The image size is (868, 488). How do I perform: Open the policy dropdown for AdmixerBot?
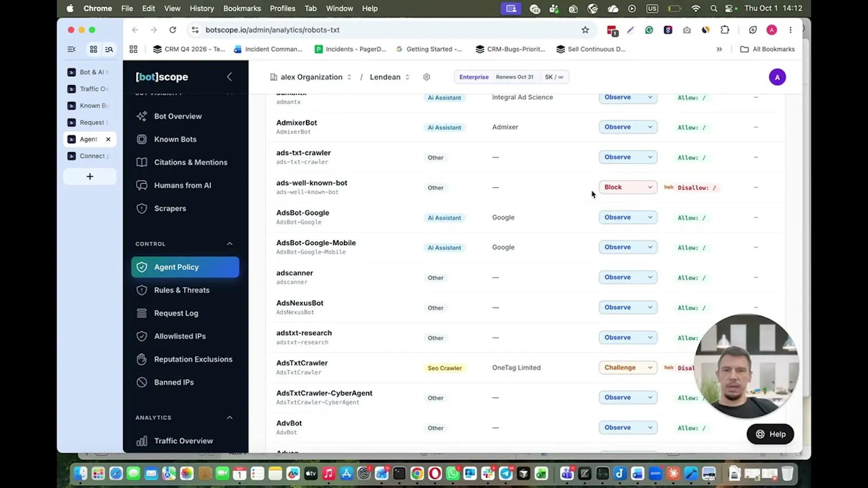click(628, 127)
